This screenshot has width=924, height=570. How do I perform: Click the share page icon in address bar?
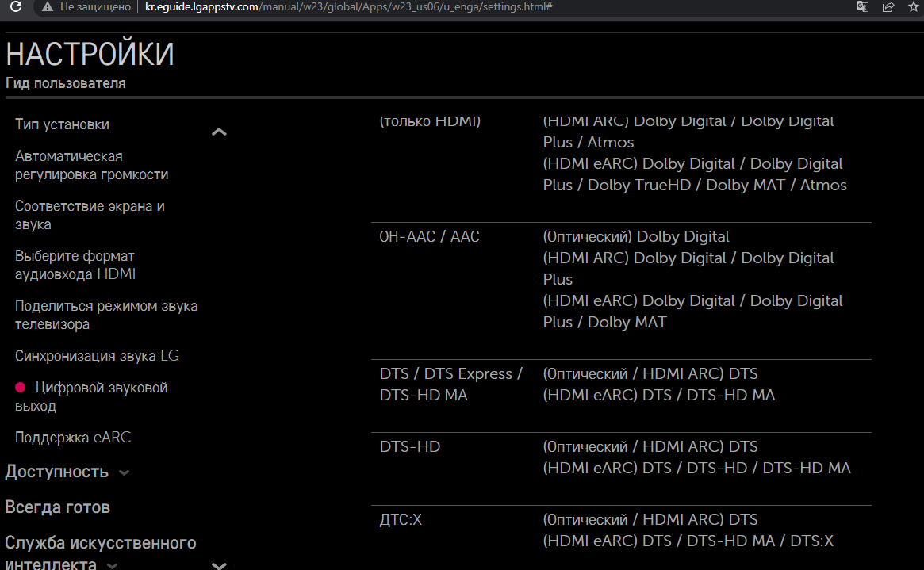coord(888,6)
